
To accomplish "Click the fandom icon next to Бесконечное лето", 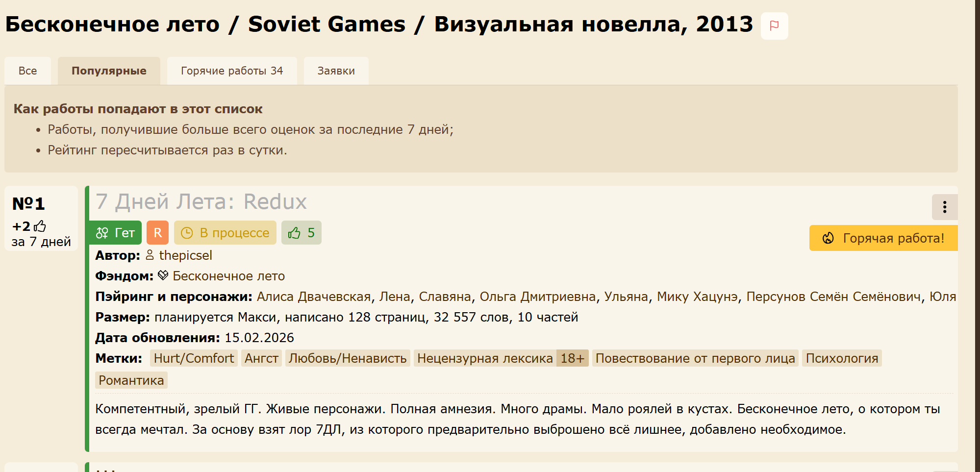I will point(163,275).
